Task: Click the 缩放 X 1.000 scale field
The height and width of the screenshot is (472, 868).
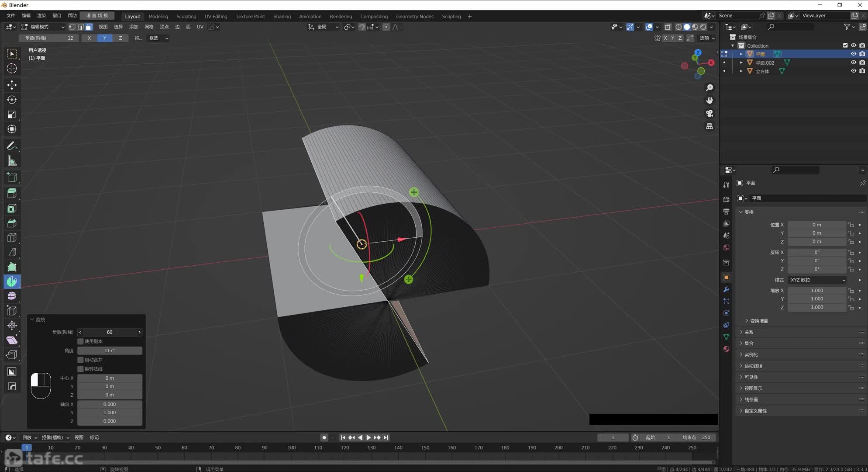Action: tap(816, 291)
